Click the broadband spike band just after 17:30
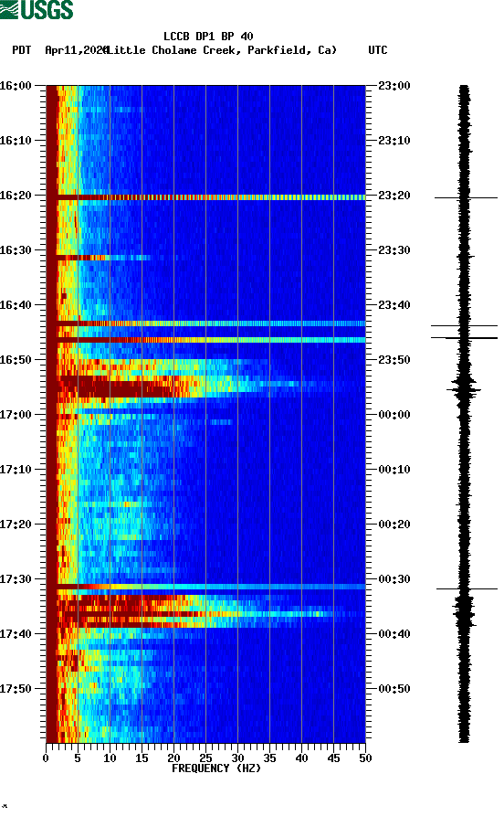This screenshot has width=504, height=816. 206,587
